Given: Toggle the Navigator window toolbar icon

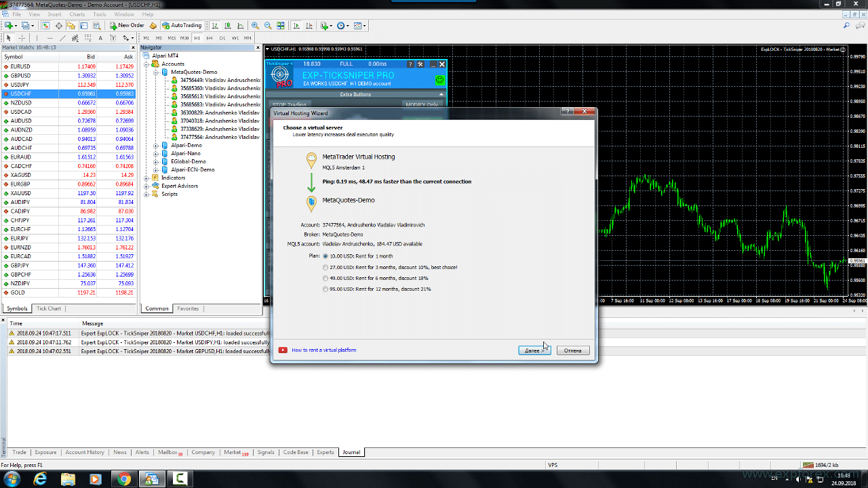Looking at the screenshot, I should [x=73, y=26].
